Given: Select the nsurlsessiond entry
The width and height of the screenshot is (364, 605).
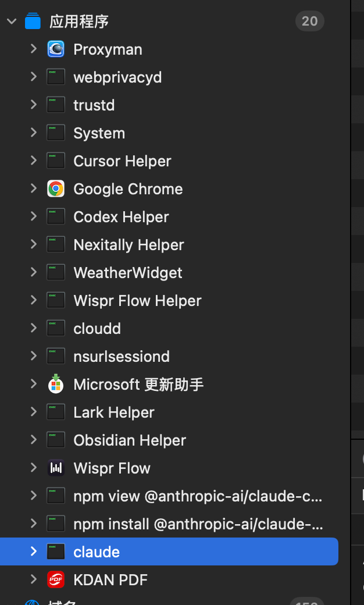Looking at the screenshot, I should click(122, 357).
